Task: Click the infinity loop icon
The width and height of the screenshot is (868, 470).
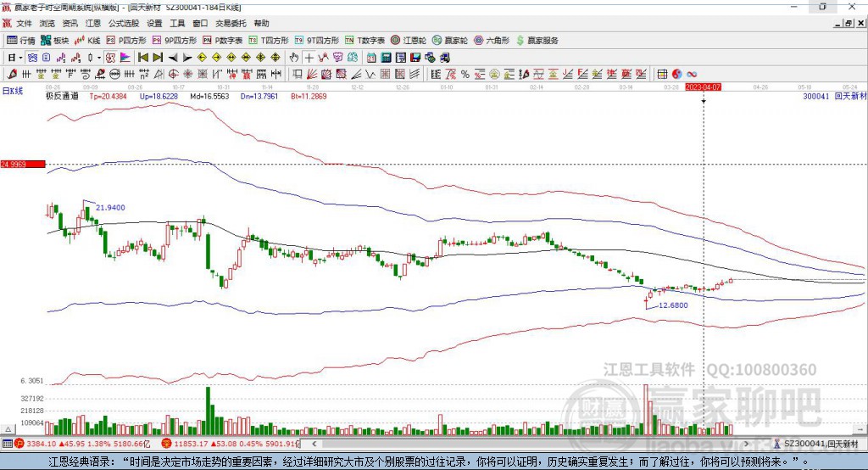Action: click(x=692, y=74)
